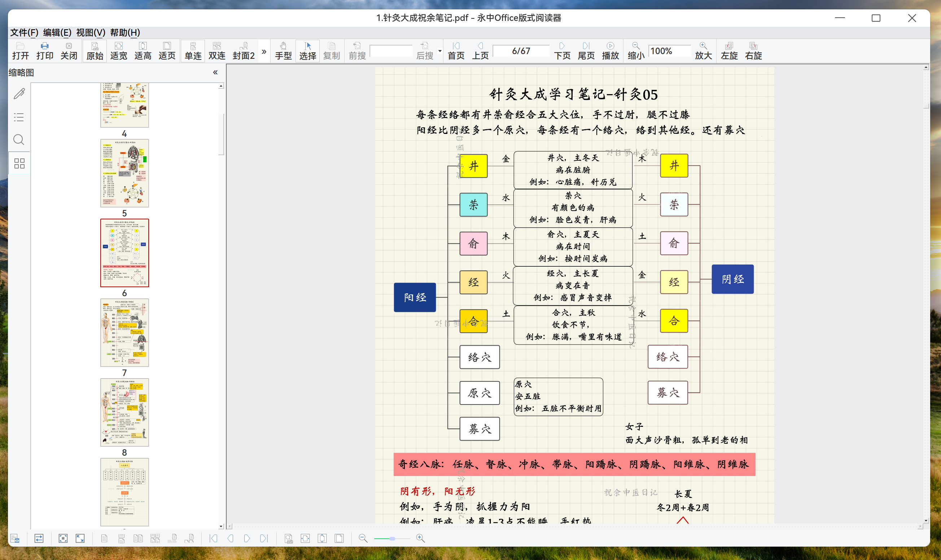This screenshot has height=560, width=941.
Task: Rotate page left using 左旋
Action: pyautogui.click(x=729, y=51)
